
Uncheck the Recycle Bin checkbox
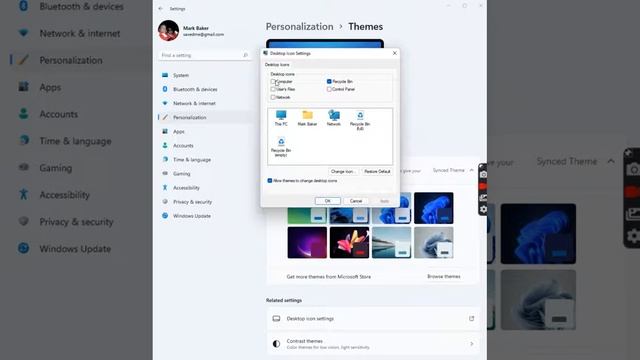(329, 82)
